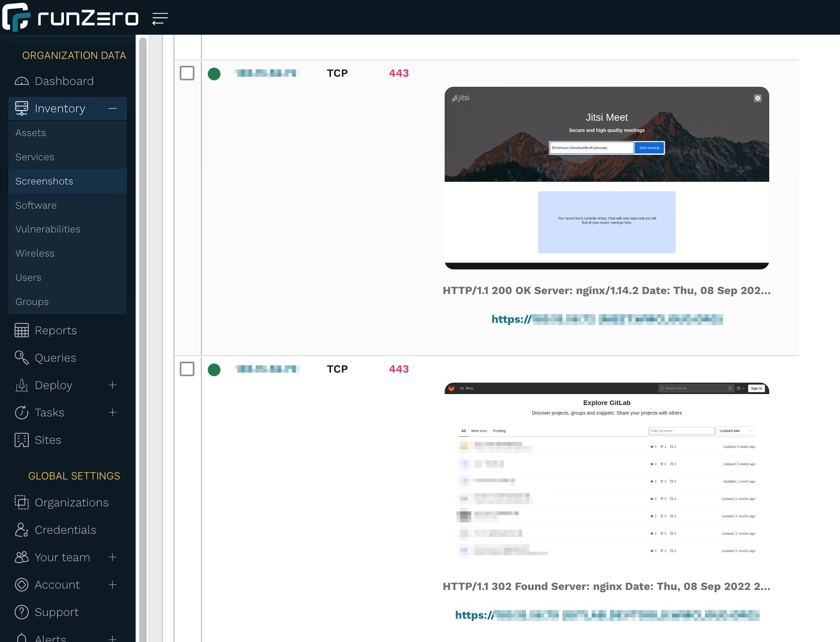Screen dimensions: 840x642
Task: Click the Tasks timer icon
Action: (x=21, y=412)
